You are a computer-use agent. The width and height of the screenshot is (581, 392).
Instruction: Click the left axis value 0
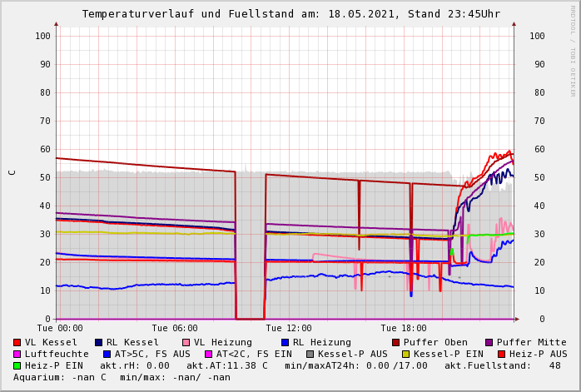(47, 319)
